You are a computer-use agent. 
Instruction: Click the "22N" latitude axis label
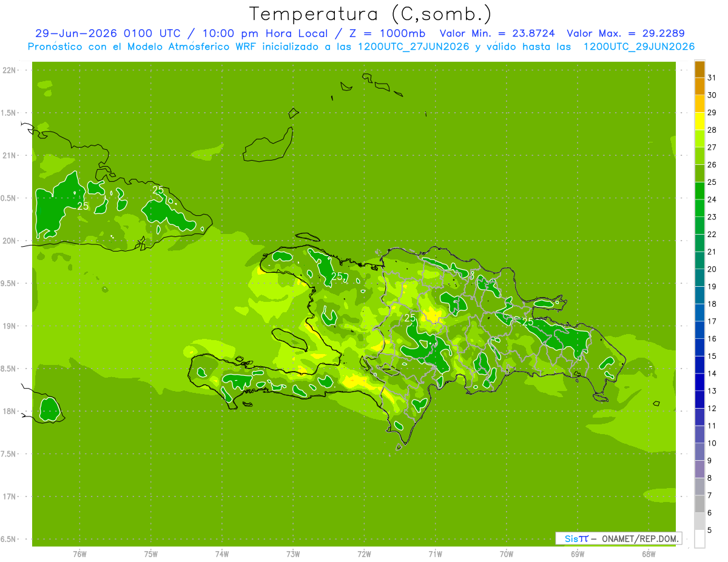[10, 70]
